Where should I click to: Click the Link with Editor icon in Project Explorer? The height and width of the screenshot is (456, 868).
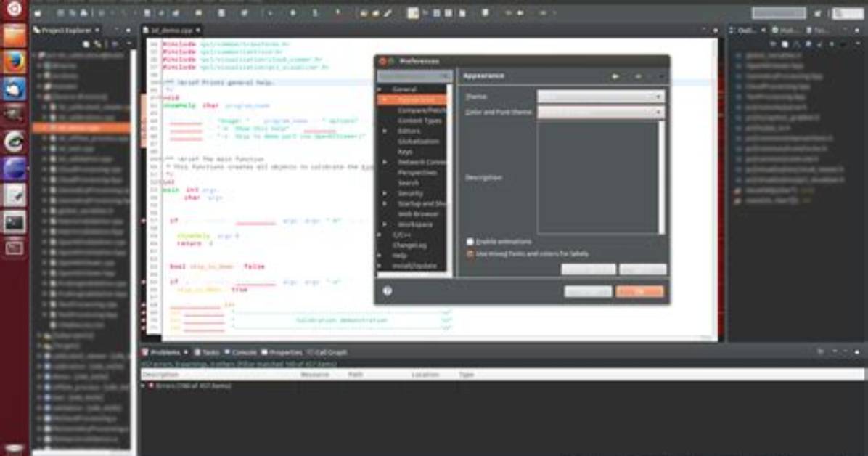coord(98,44)
